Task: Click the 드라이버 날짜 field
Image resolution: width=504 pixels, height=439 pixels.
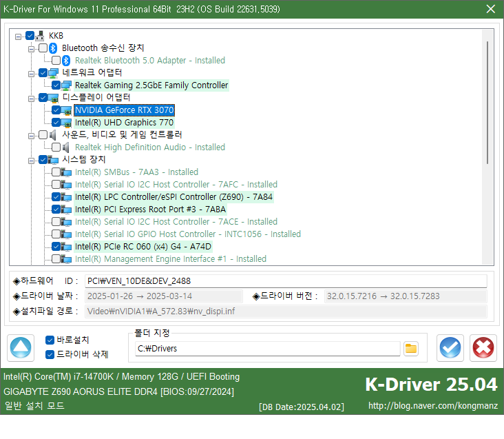Action: point(164,296)
